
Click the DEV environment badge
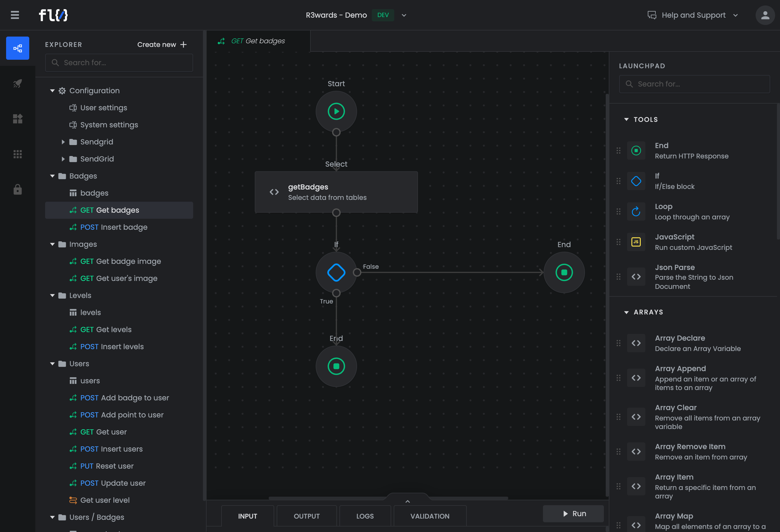pos(383,15)
